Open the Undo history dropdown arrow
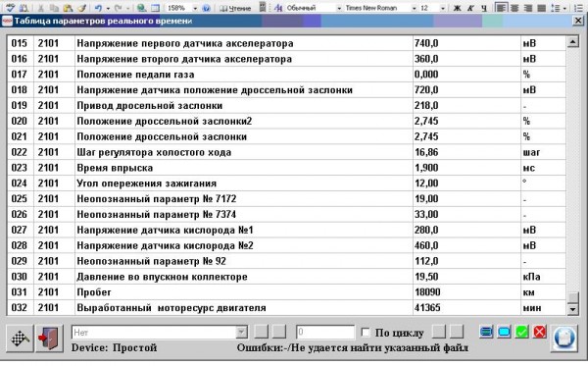 coord(108,8)
